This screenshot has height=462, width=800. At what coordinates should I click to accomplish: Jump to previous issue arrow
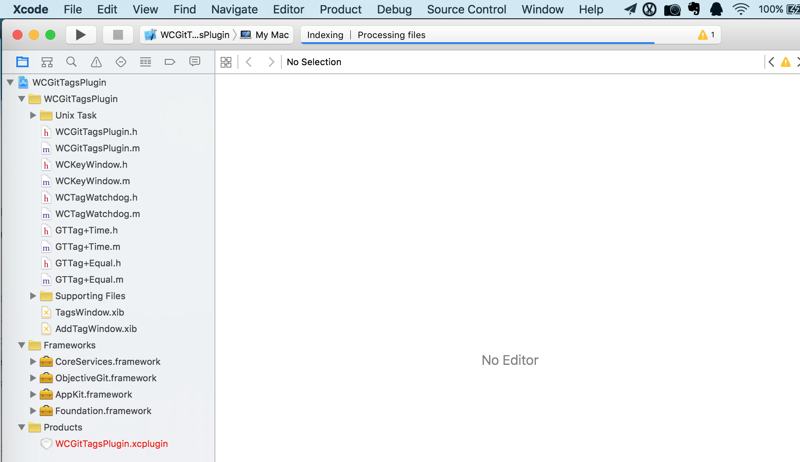coord(771,62)
